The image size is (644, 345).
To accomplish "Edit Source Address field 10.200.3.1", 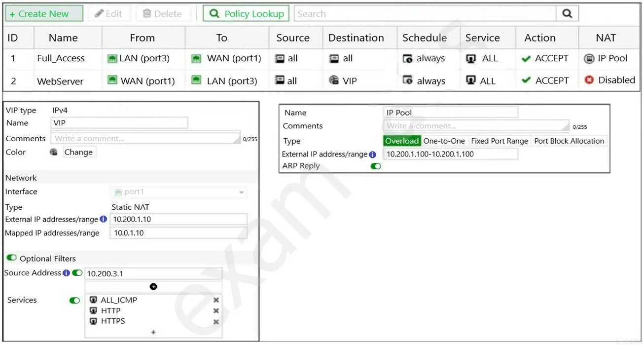I will tap(153, 273).
